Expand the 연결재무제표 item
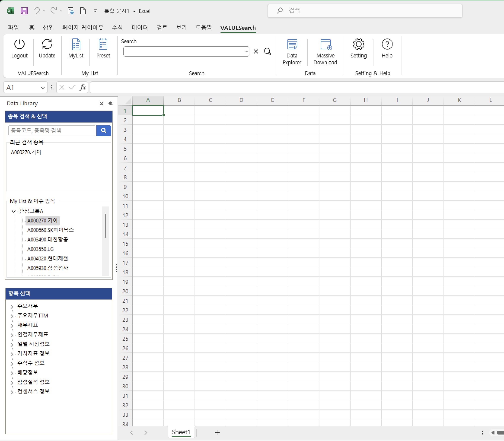 point(12,335)
